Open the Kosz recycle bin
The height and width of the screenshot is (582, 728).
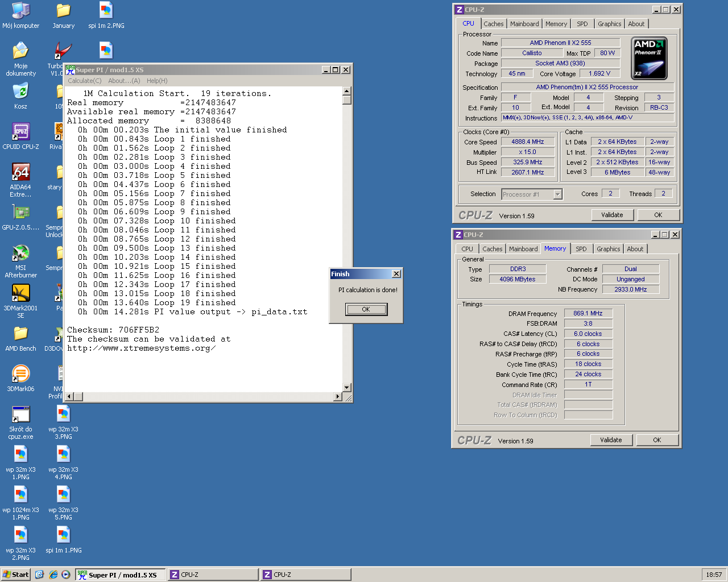[20, 91]
